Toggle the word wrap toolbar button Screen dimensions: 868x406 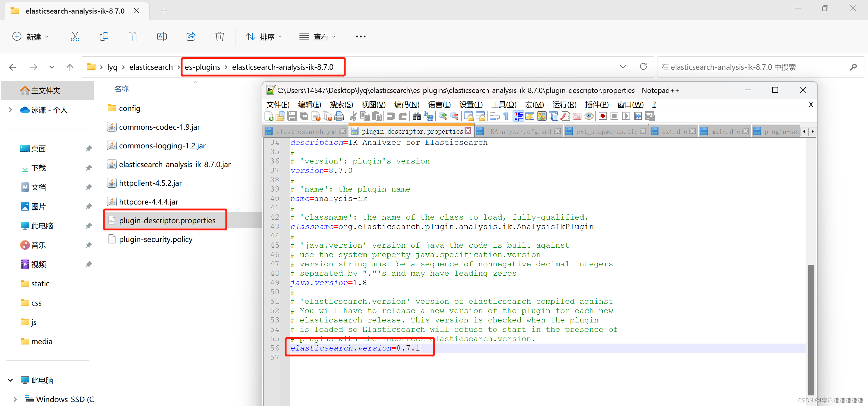pos(494,116)
